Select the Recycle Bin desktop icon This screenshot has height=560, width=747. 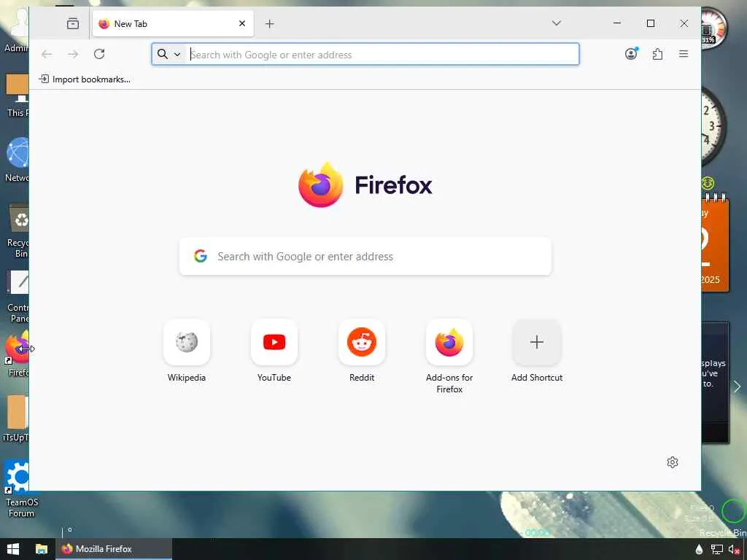[17, 231]
